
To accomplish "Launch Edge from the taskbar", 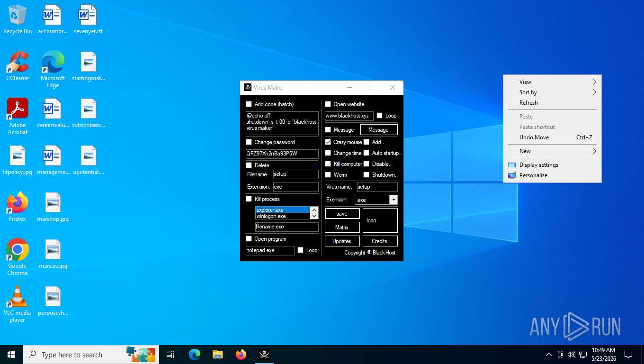I will 194,355.
